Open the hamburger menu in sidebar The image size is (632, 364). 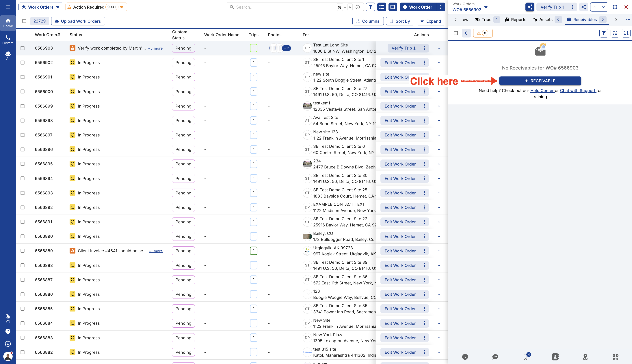click(8, 7)
